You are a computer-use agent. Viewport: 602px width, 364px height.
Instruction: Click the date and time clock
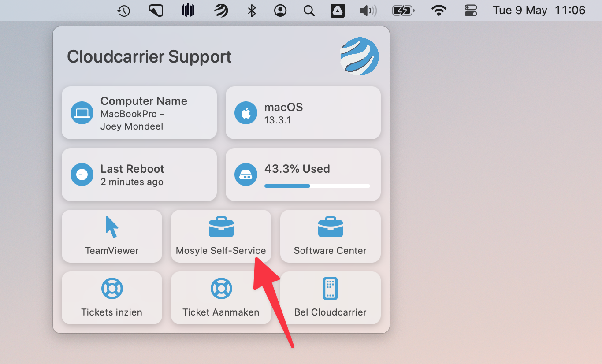[539, 11]
